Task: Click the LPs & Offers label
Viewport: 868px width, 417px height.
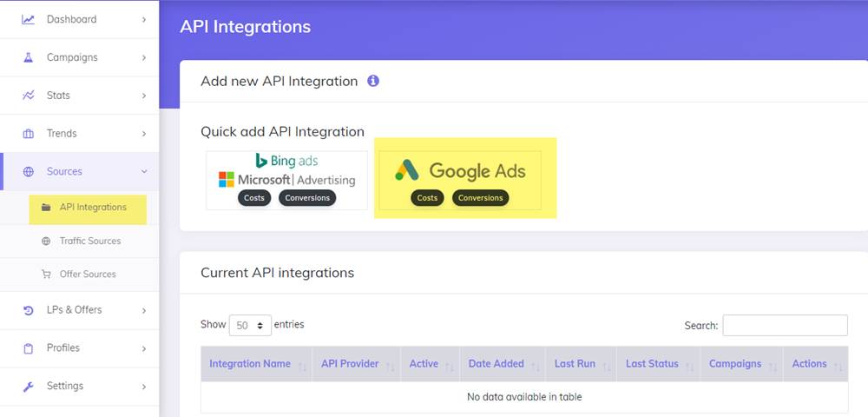Action: (x=74, y=310)
